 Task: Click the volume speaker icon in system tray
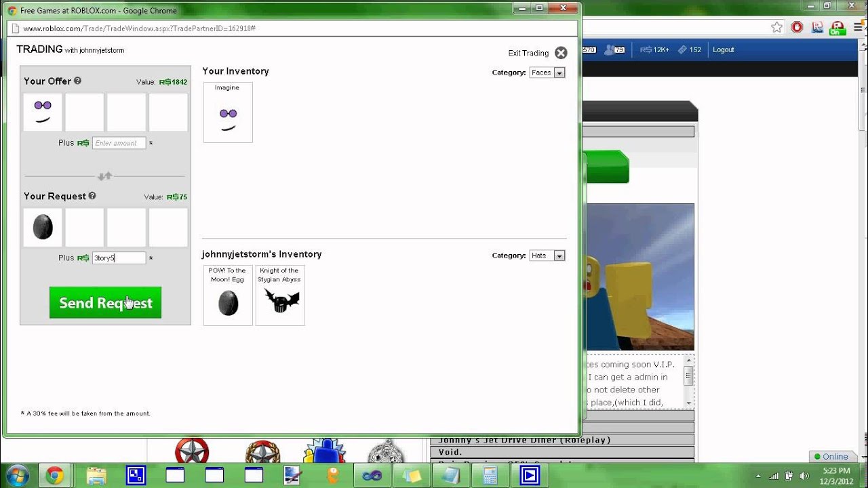click(804, 476)
